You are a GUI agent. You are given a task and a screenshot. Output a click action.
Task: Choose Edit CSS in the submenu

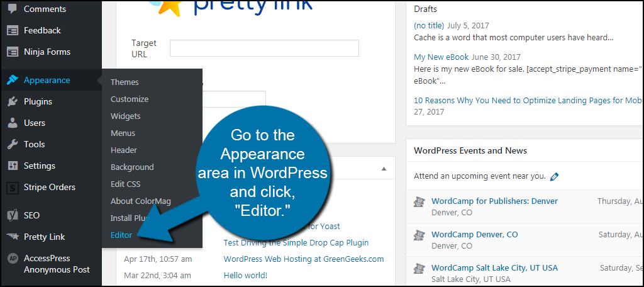pyautogui.click(x=125, y=184)
